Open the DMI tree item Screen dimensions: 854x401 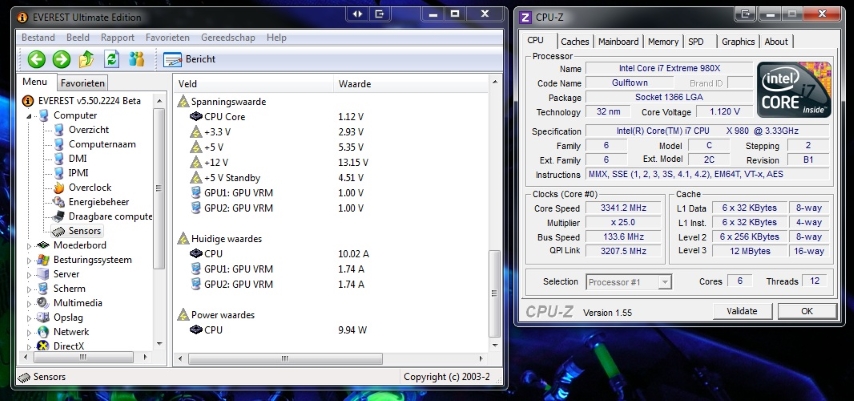point(77,159)
